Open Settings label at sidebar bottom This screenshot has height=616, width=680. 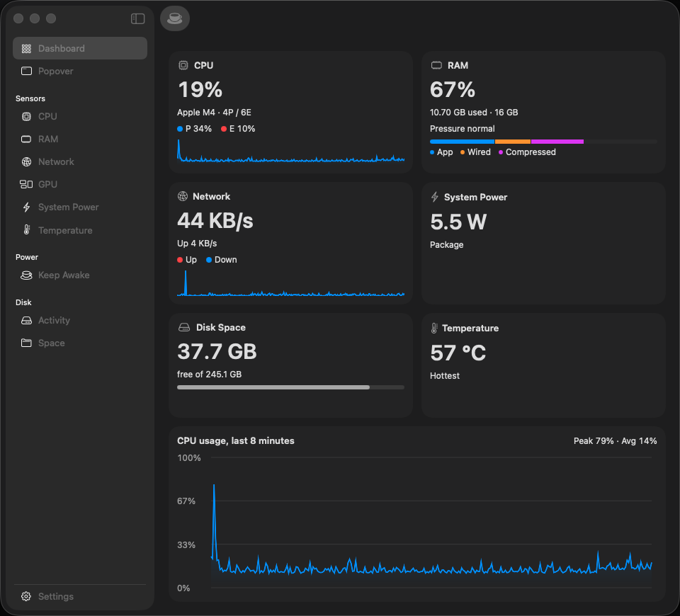[x=56, y=596]
